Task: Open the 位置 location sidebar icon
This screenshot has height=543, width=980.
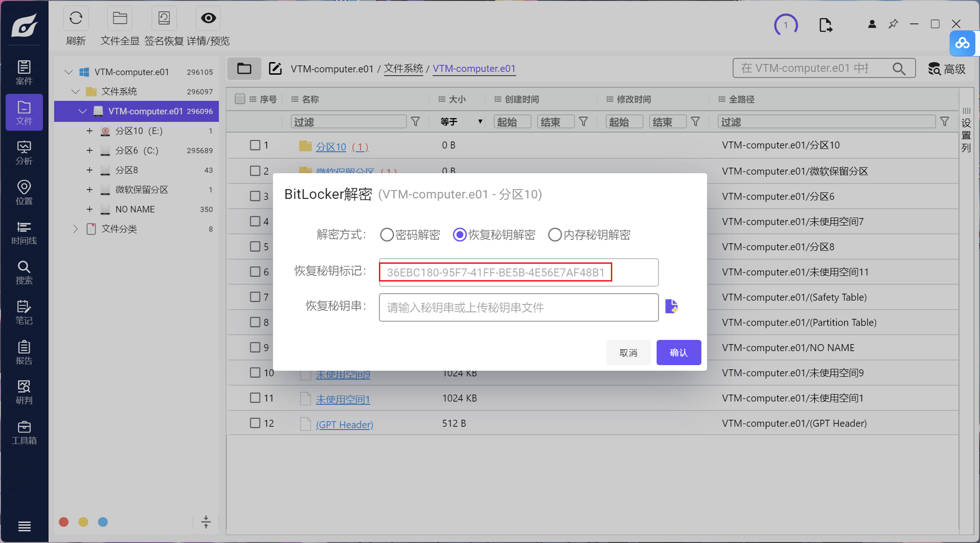Action: click(x=24, y=192)
